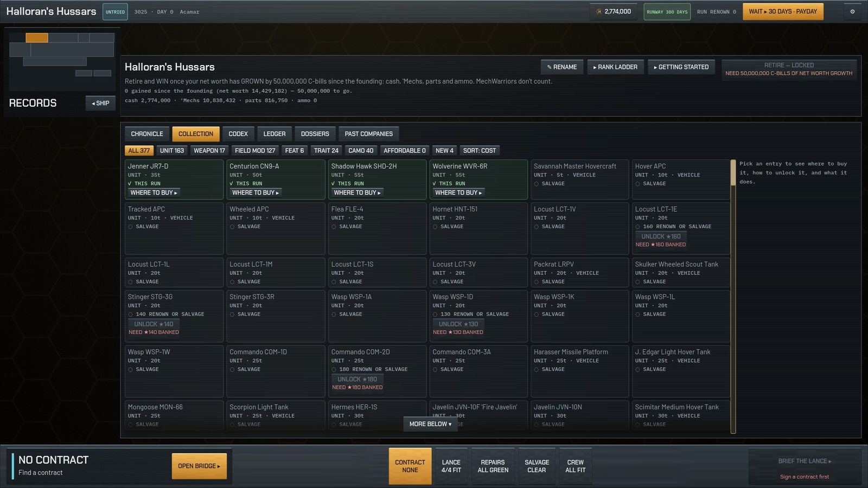Go back to the Ship view
This screenshot has height=488, width=868.
click(100, 103)
